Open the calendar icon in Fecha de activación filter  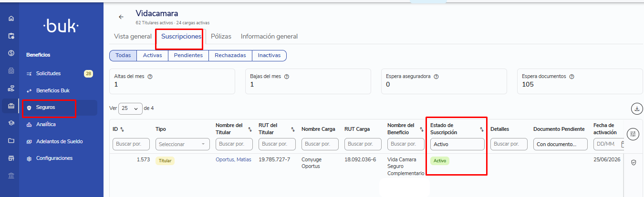tap(623, 144)
